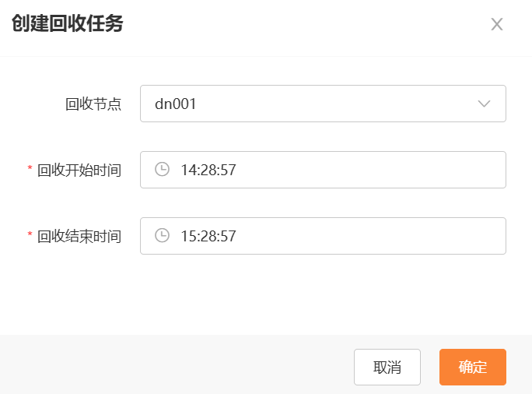Screen dimensions: 532x394
Task: Click the clock icon in 回收结束时间 field
Action: (162, 235)
